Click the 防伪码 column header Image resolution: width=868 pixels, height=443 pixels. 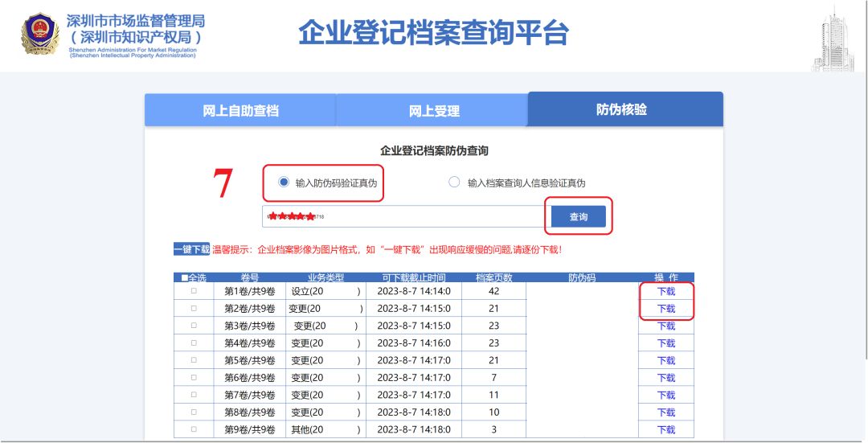click(582, 277)
